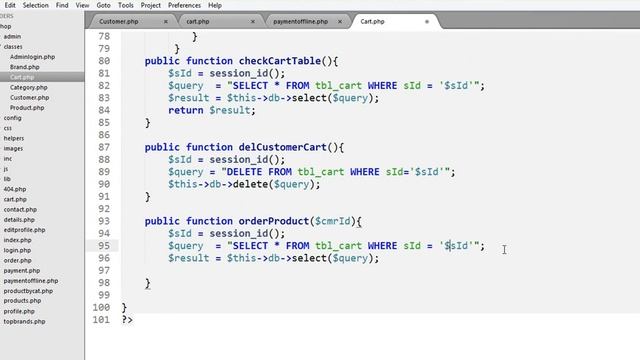The image size is (640, 360).
Task: Click the checkCartTable function name
Action: pyautogui.click(x=280, y=61)
